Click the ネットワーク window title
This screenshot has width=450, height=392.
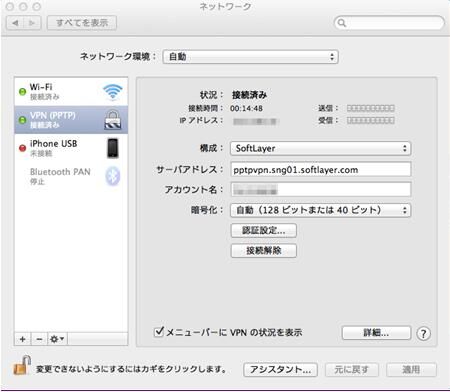225,7
